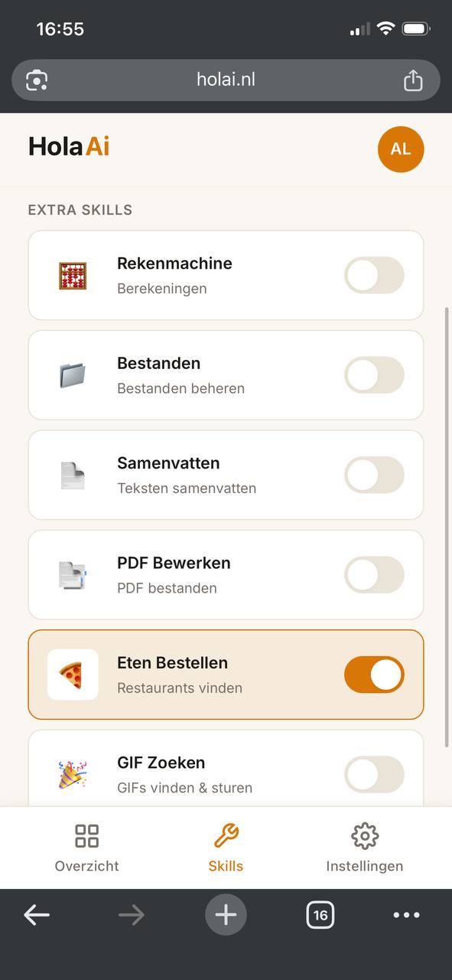Click the party popper icon for GIF Zoeken

point(73,774)
